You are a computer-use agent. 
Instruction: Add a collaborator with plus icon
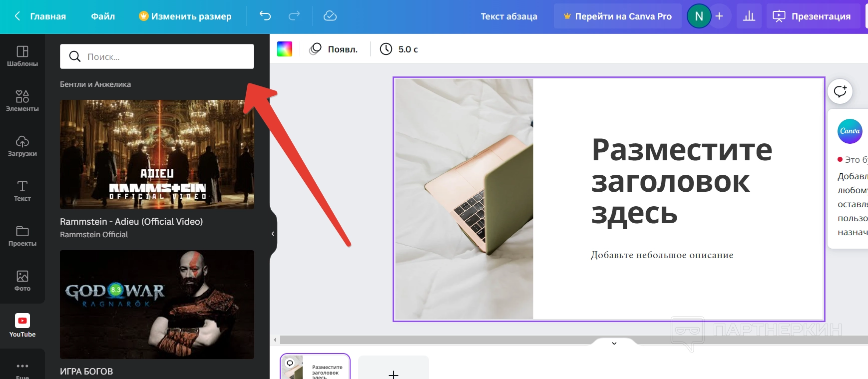coord(719,16)
